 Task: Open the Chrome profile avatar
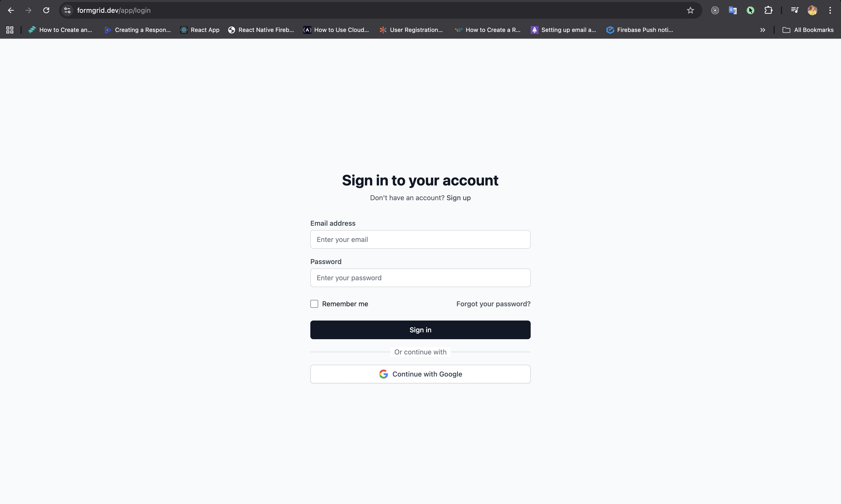pos(812,11)
